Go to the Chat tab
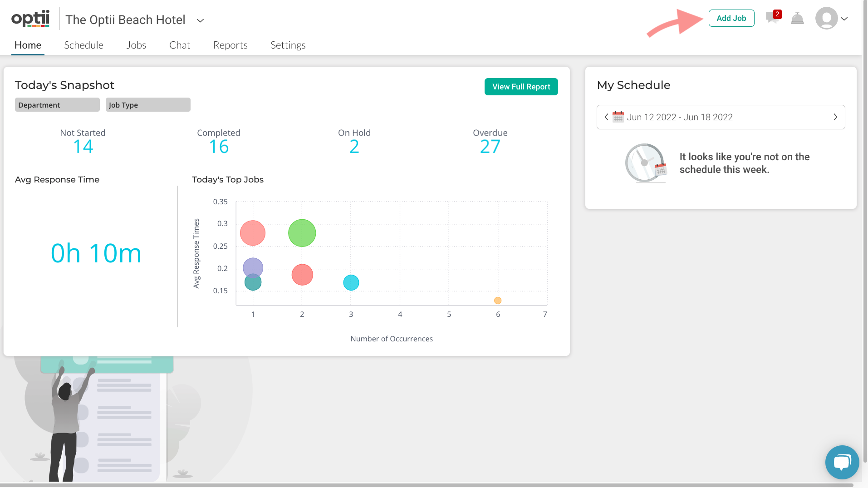This screenshot has height=488, width=868. (180, 45)
